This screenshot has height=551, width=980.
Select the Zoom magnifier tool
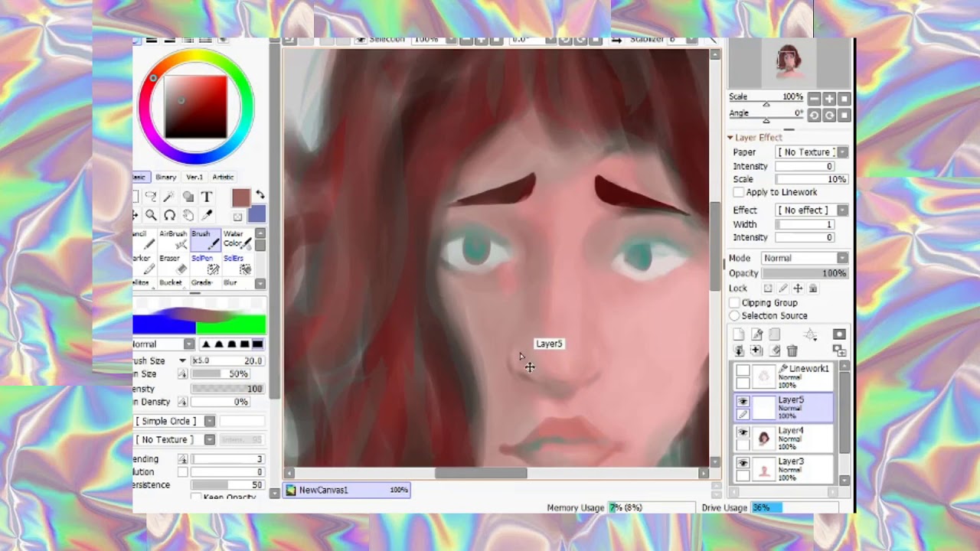[x=152, y=215]
